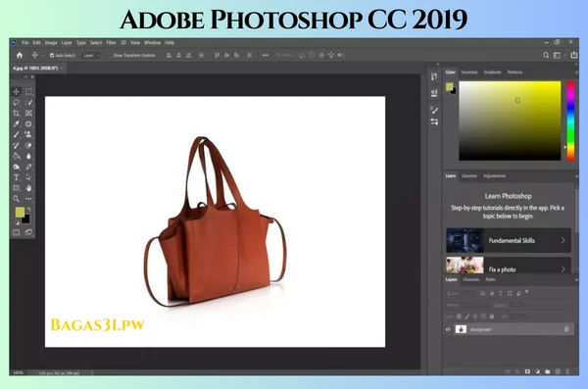Open the More align options three dots
The width and height of the screenshot is (588, 389).
(x=266, y=55)
